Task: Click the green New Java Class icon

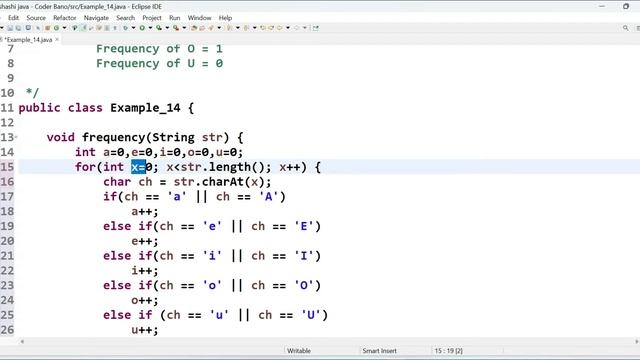Action: point(56,28)
